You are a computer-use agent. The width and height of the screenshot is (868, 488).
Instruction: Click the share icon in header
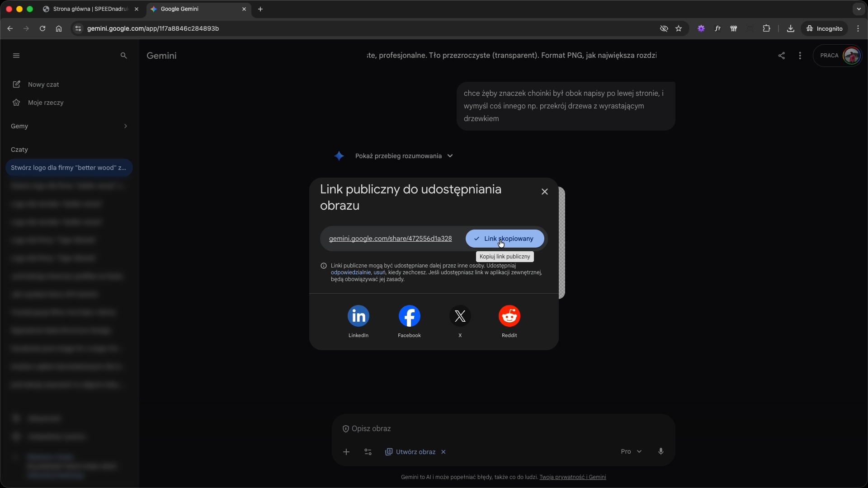click(781, 56)
